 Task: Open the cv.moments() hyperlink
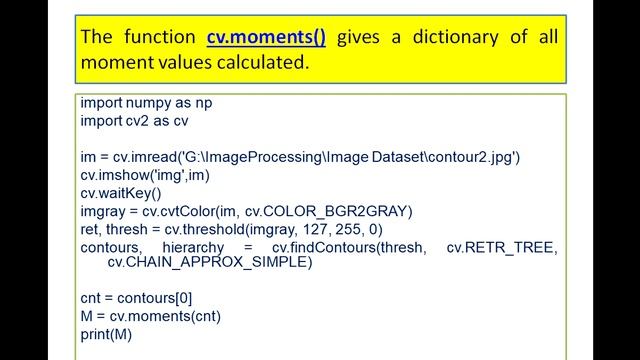(266, 37)
